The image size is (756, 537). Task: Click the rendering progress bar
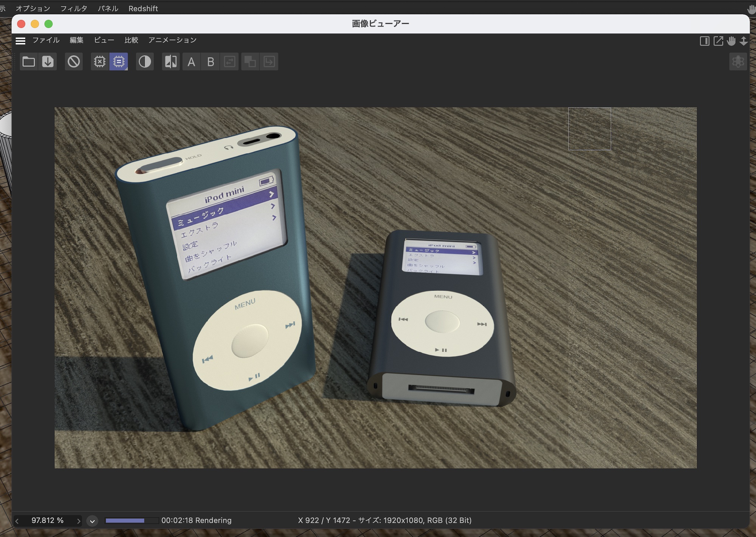click(131, 521)
